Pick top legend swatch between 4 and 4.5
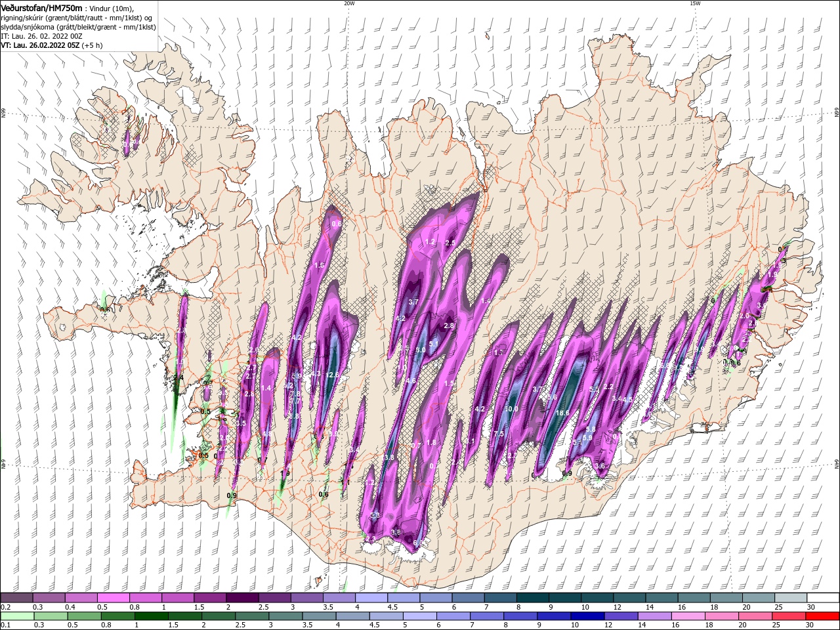This screenshot has width=840, height=630. (371, 598)
